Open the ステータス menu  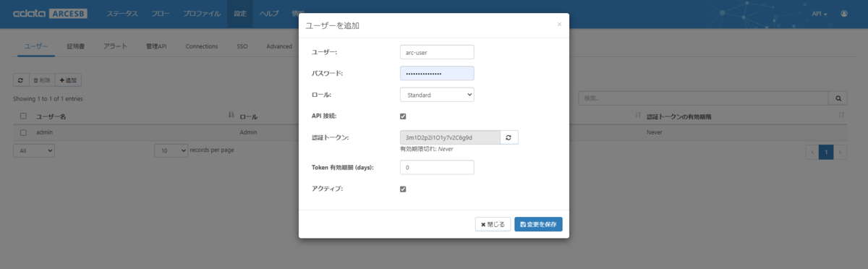pos(122,14)
